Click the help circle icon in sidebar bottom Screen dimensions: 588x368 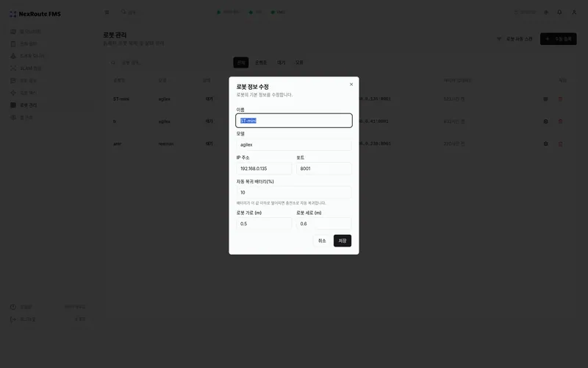coord(13,307)
